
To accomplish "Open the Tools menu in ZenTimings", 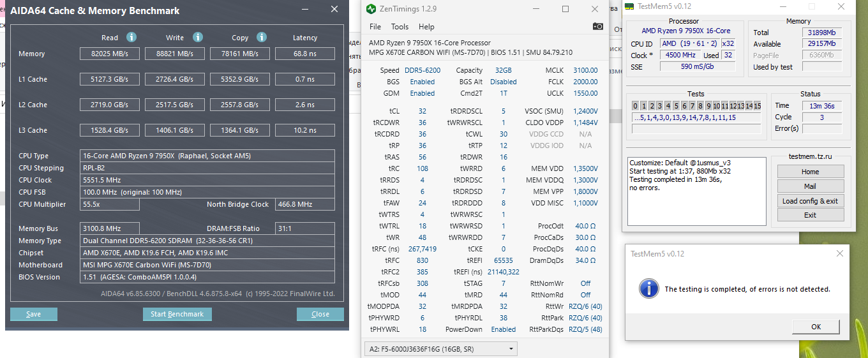I will (x=400, y=27).
